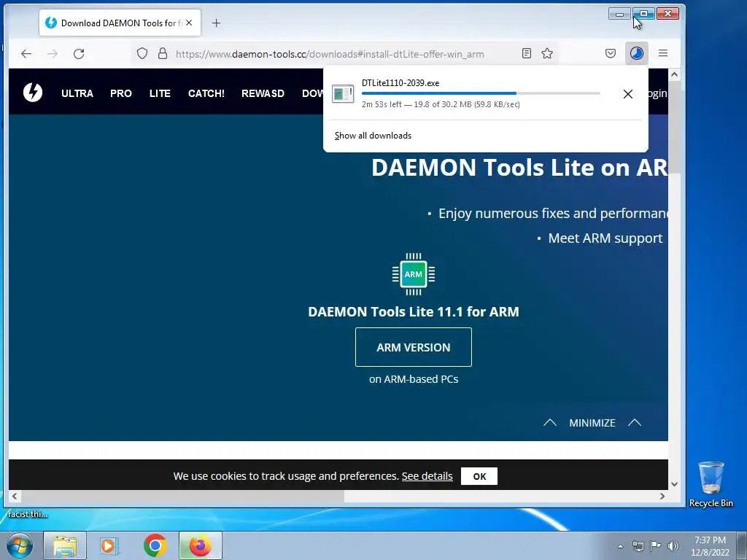The height and width of the screenshot is (560, 747).
Task: Close the Download DAEMON Tools tab
Action: (x=189, y=23)
